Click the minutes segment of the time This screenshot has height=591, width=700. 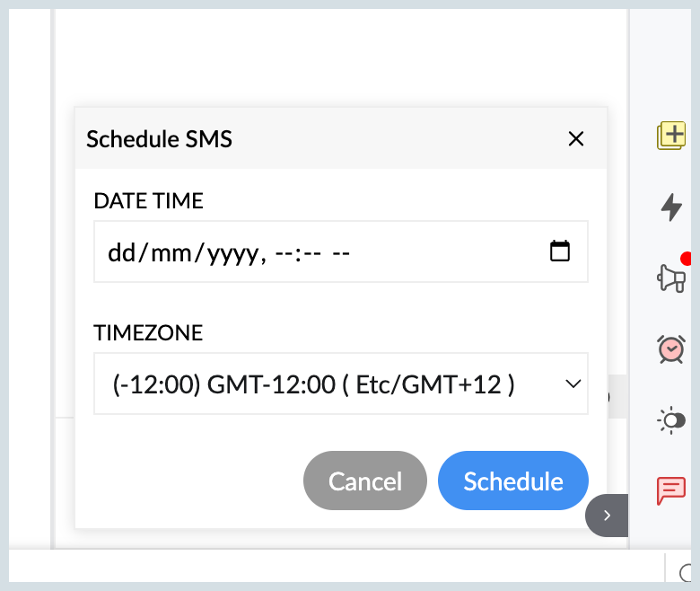click(310, 252)
